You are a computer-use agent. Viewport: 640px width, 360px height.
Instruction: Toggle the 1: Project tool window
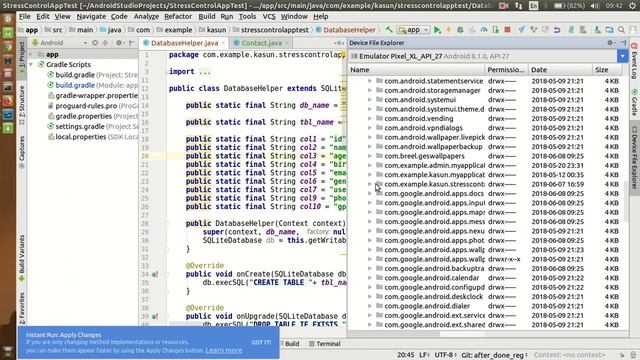22,58
